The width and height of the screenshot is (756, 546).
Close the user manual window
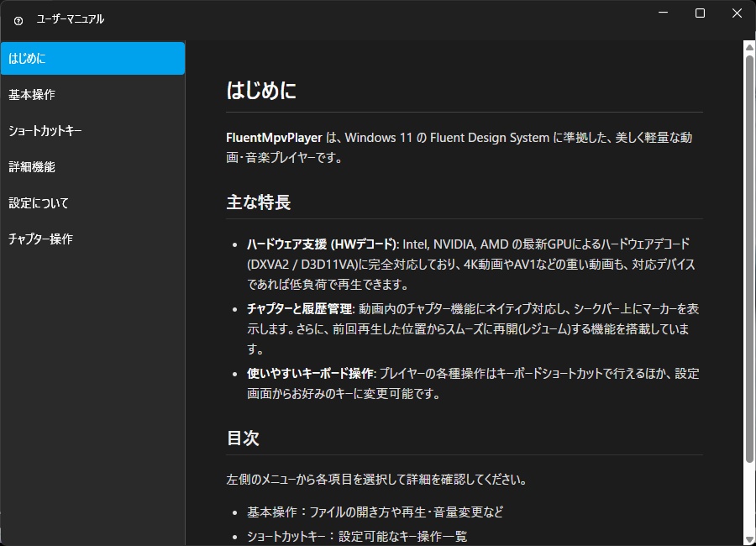pyautogui.click(x=737, y=13)
